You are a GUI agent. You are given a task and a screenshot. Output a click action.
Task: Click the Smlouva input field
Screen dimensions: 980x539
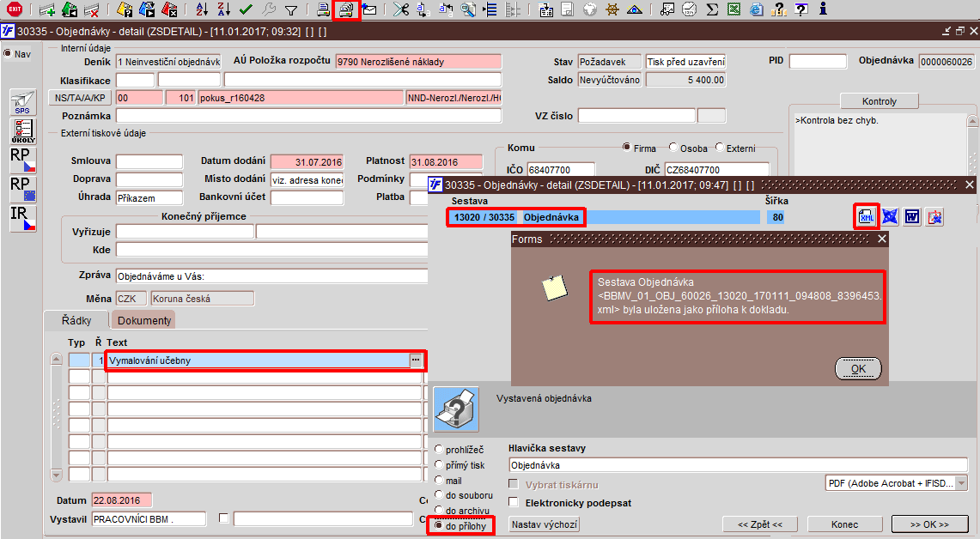click(x=149, y=161)
